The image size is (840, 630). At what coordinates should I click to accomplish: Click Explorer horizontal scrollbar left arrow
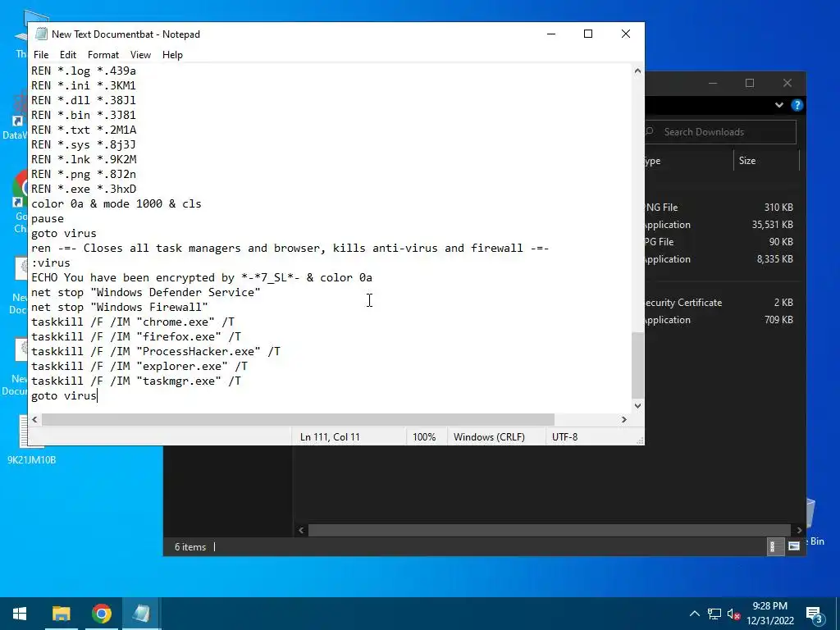click(301, 531)
